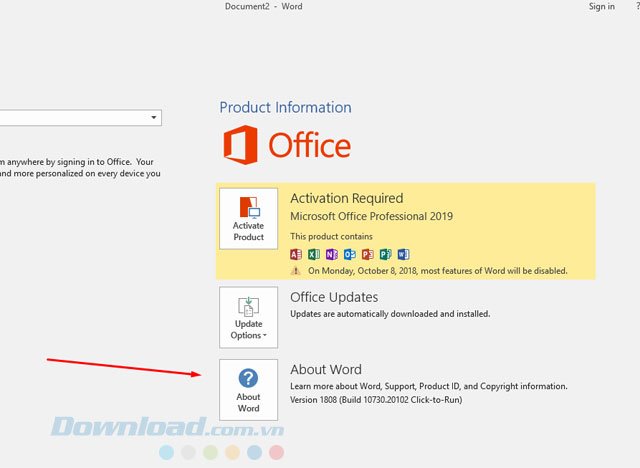Select the Office Updates heading
This screenshot has height=468, width=640.
(x=334, y=297)
